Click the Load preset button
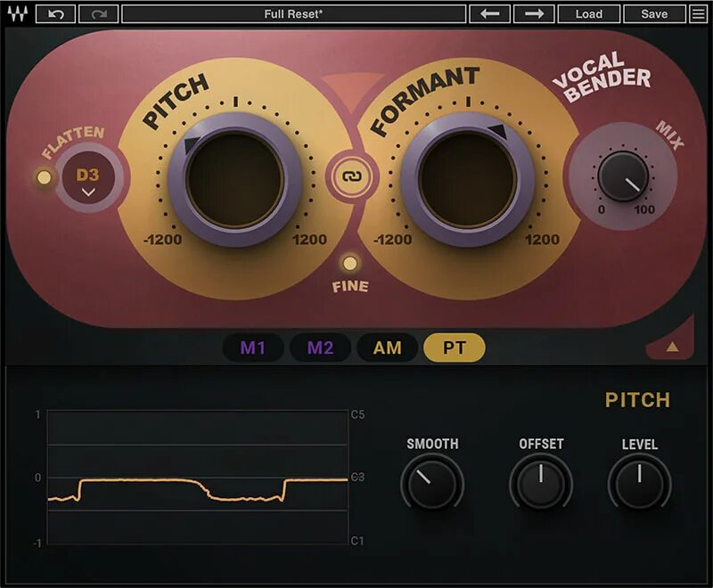The width and height of the screenshot is (713, 588). (x=589, y=14)
